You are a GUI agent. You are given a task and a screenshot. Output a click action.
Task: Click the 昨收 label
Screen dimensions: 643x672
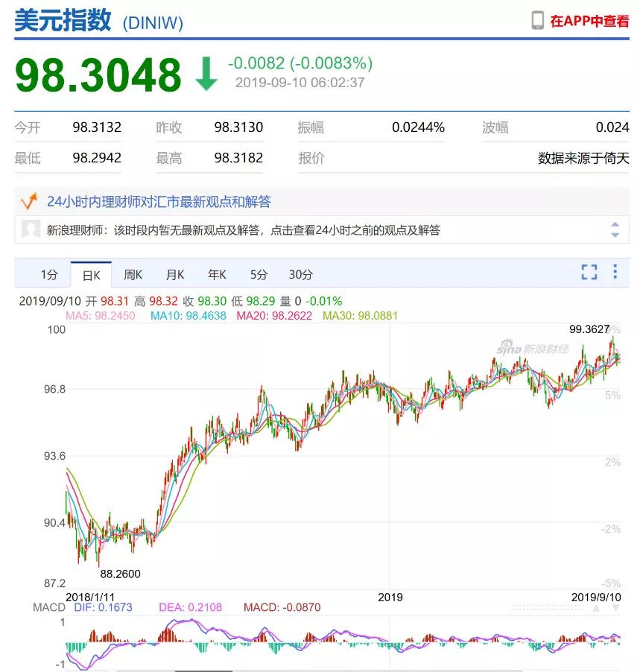169,127
